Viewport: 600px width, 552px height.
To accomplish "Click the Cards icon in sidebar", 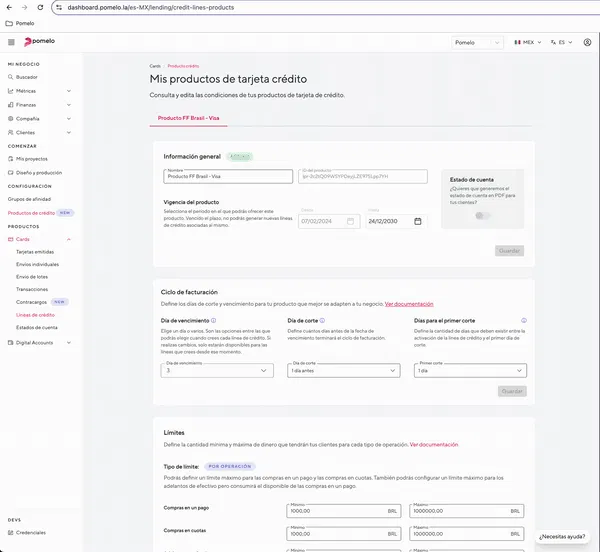I will (x=11, y=239).
